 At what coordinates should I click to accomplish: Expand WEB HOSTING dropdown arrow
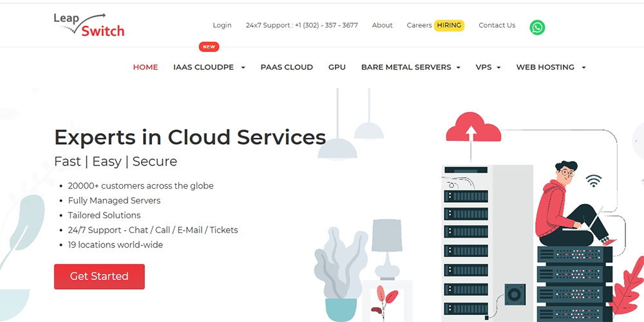pos(583,68)
